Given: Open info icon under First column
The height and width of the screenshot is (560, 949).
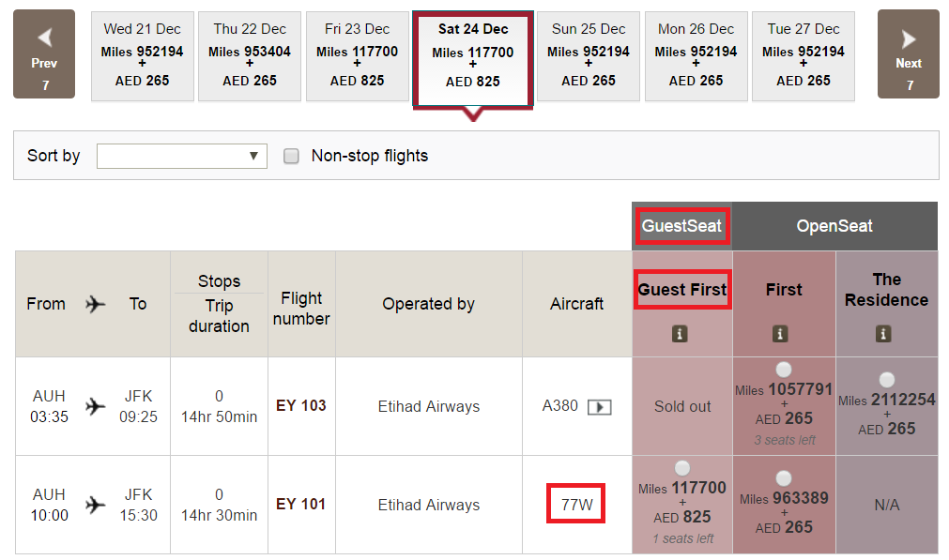Looking at the screenshot, I should 780,333.
